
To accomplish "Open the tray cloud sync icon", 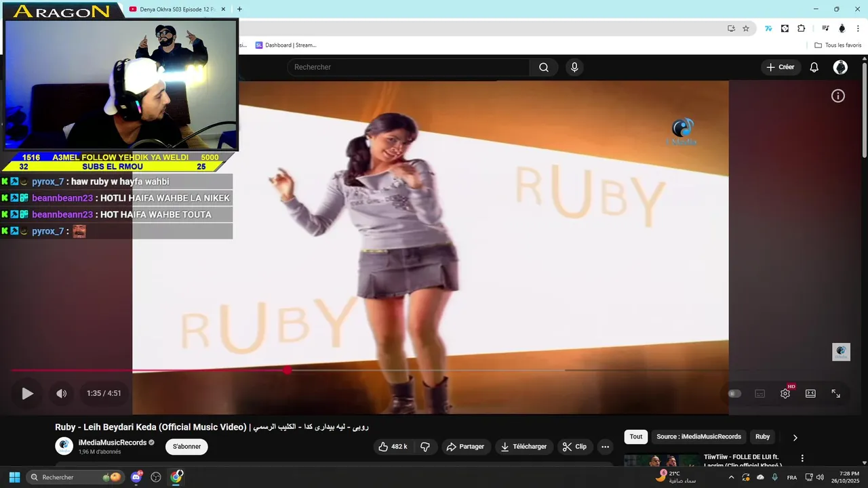I will 760,477.
